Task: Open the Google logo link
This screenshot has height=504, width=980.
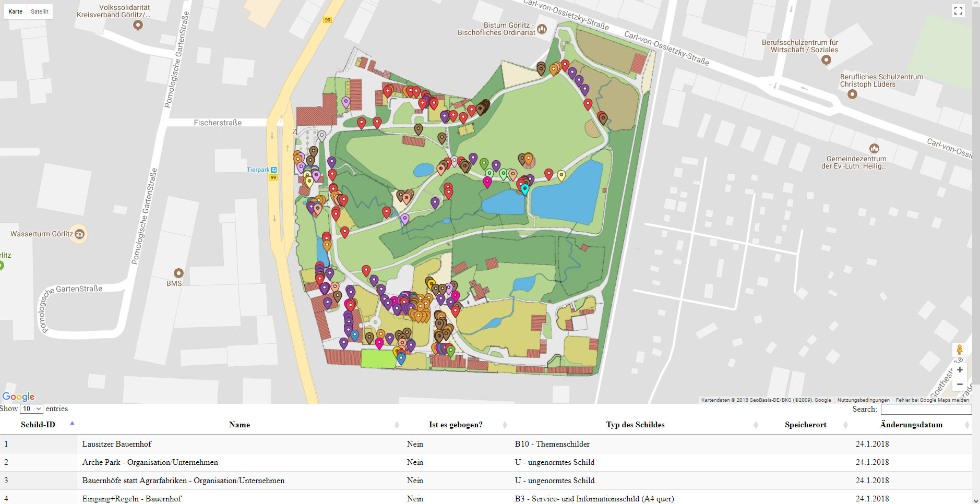Action: 18,397
